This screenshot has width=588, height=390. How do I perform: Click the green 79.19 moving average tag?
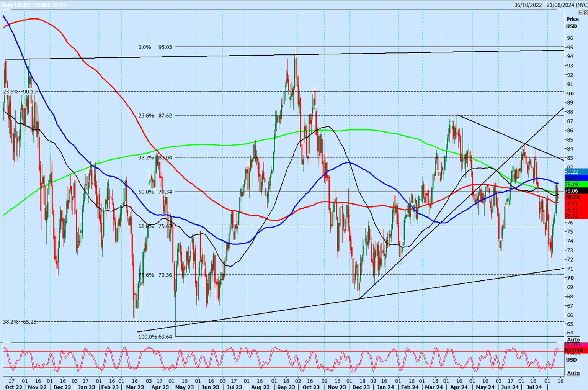pyautogui.click(x=576, y=184)
